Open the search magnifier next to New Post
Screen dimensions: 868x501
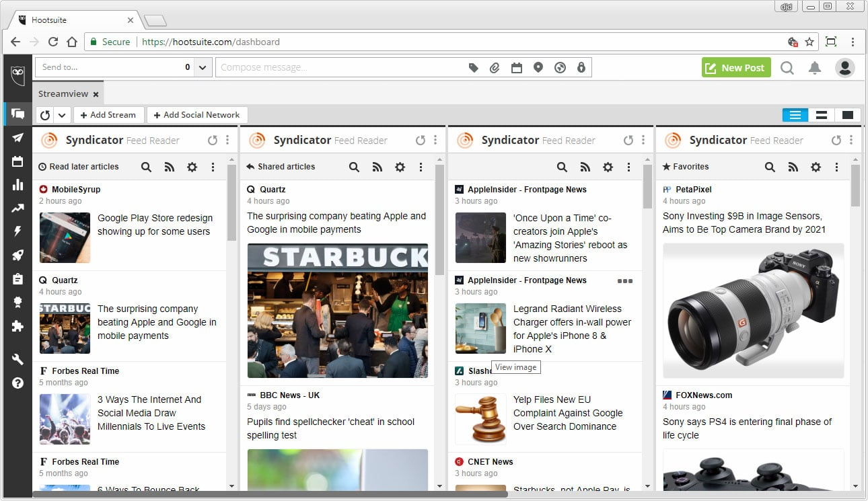(x=787, y=67)
